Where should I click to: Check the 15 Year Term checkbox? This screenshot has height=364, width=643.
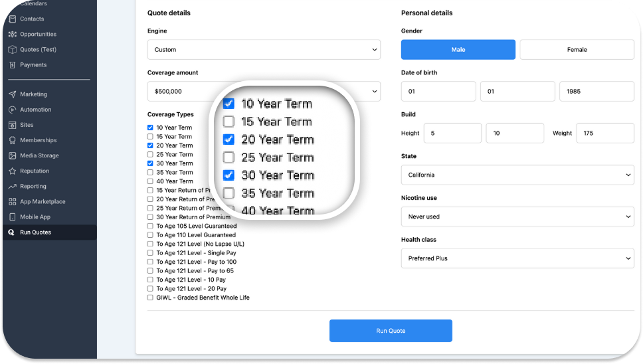pos(150,137)
